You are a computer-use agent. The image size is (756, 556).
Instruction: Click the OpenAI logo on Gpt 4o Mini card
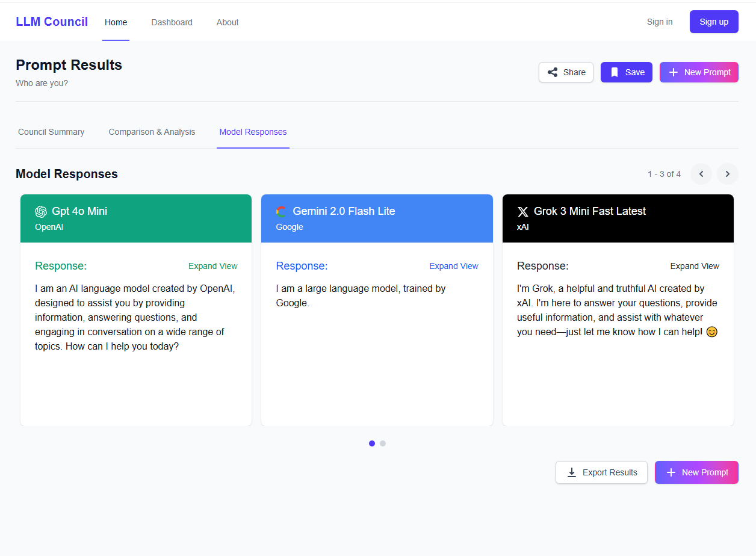pyautogui.click(x=41, y=211)
